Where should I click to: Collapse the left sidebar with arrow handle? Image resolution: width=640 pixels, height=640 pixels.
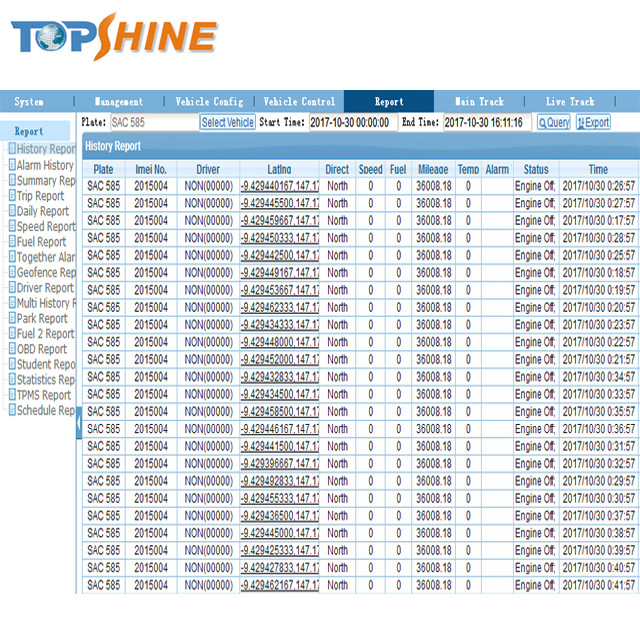click(79, 423)
